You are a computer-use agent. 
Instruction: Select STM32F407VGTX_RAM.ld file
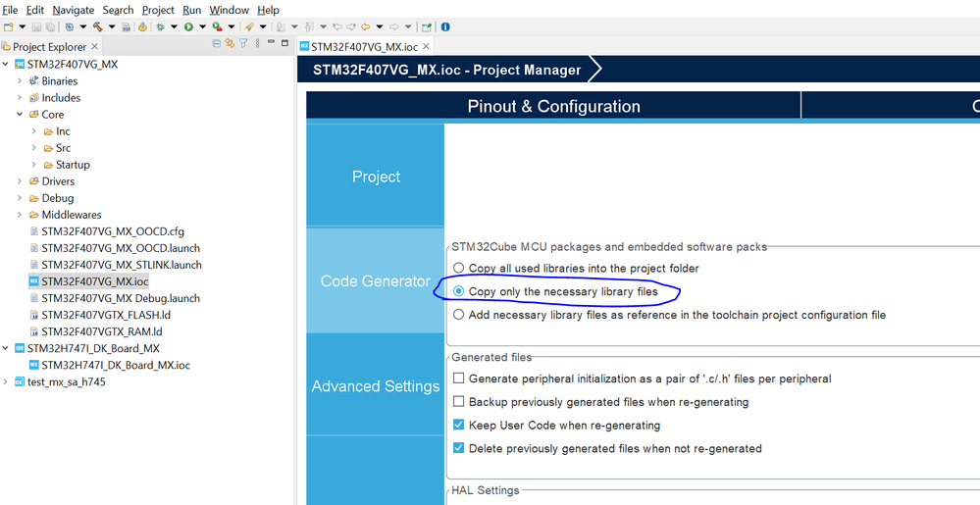point(102,331)
